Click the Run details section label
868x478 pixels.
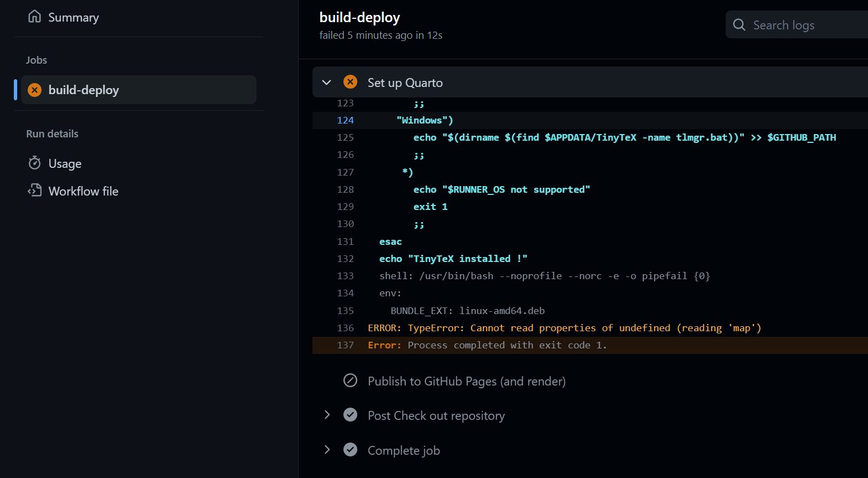click(x=52, y=133)
